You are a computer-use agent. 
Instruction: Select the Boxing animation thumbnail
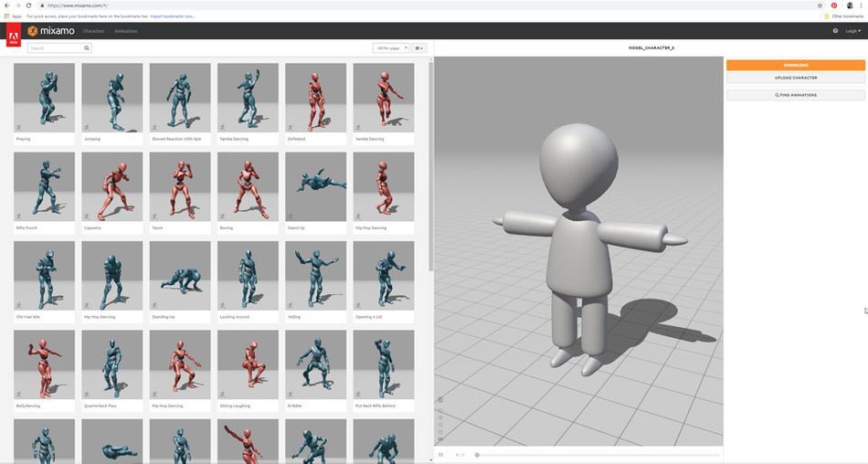[x=248, y=186]
